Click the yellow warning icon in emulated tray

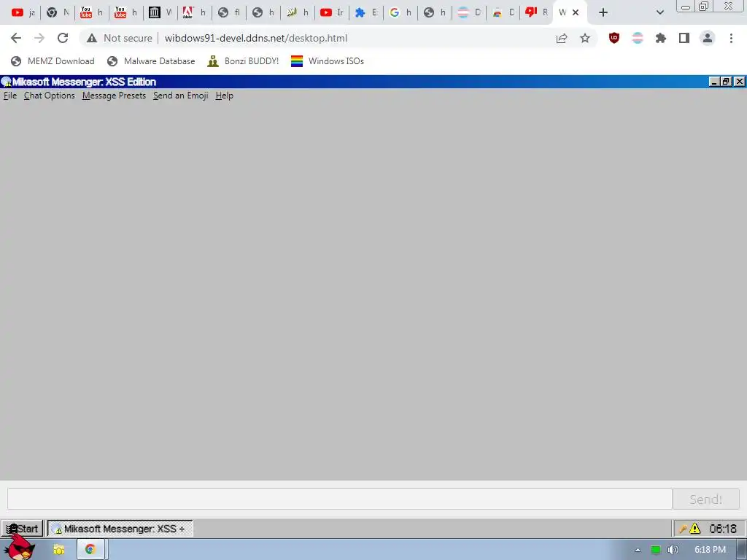pyautogui.click(x=695, y=528)
